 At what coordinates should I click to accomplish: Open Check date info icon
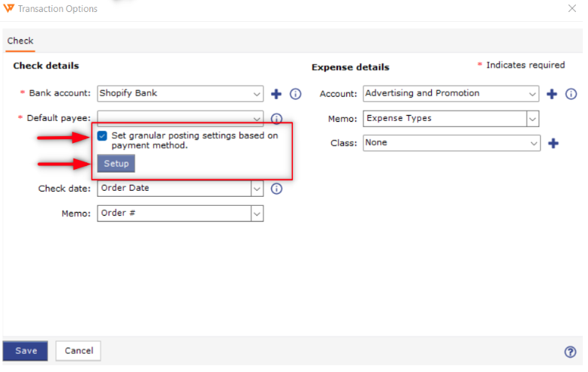click(x=276, y=189)
